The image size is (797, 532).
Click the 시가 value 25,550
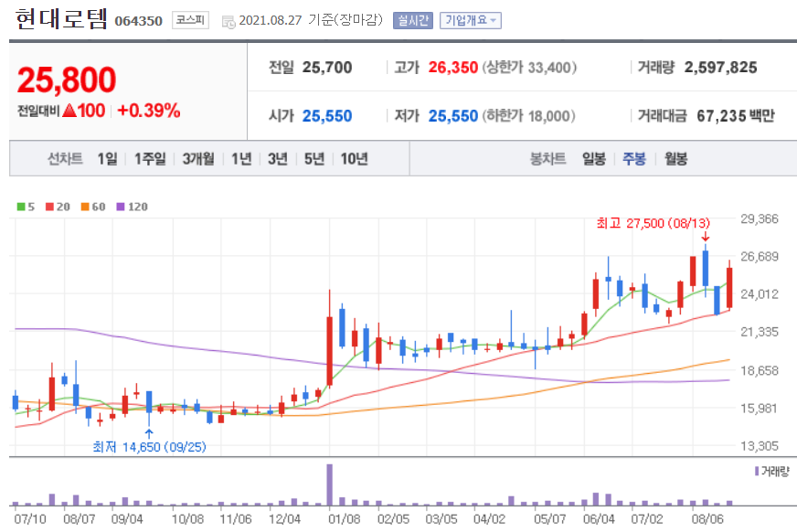pyautogui.click(x=327, y=116)
